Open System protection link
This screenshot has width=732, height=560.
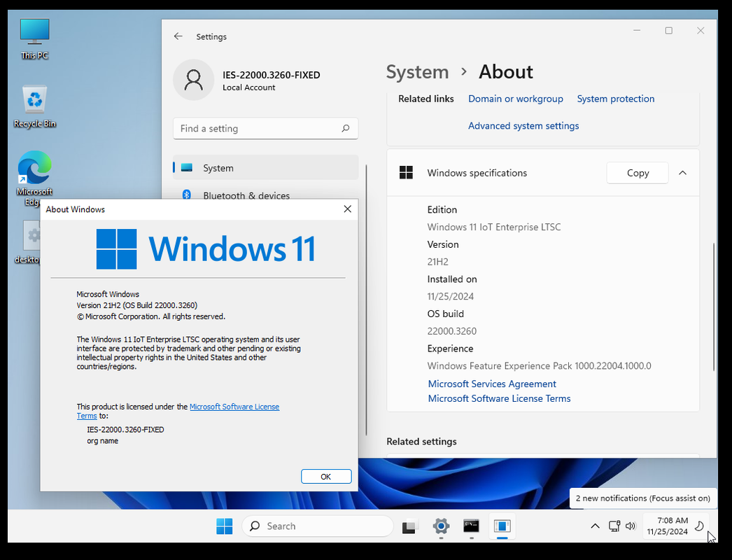tap(615, 99)
